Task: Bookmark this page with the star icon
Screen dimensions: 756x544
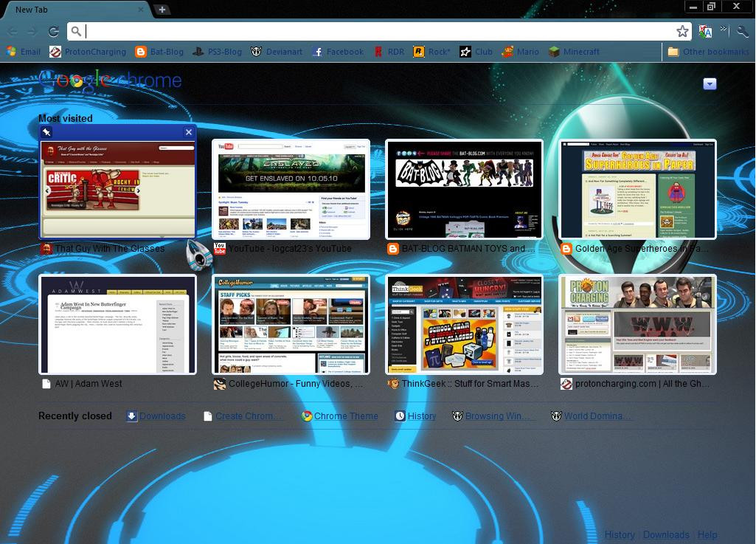Action: point(682,32)
